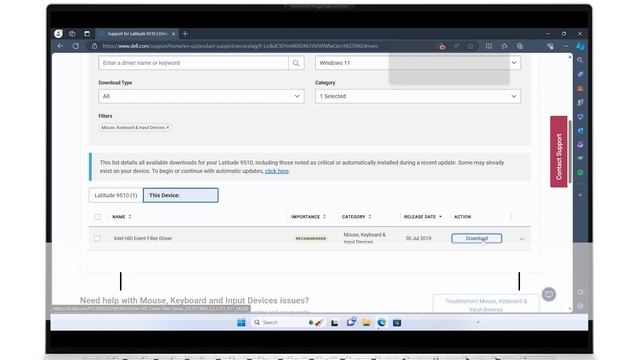Screen dimensions: 640x360
Task: Open the Category 1 Selected dropdown
Action: point(418,96)
